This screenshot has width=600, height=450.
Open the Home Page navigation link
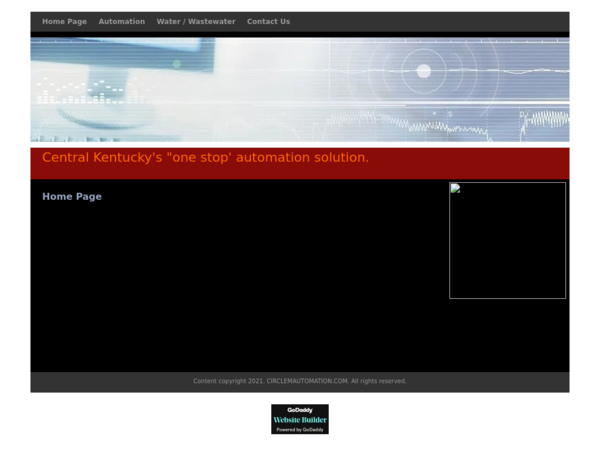point(64,22)
